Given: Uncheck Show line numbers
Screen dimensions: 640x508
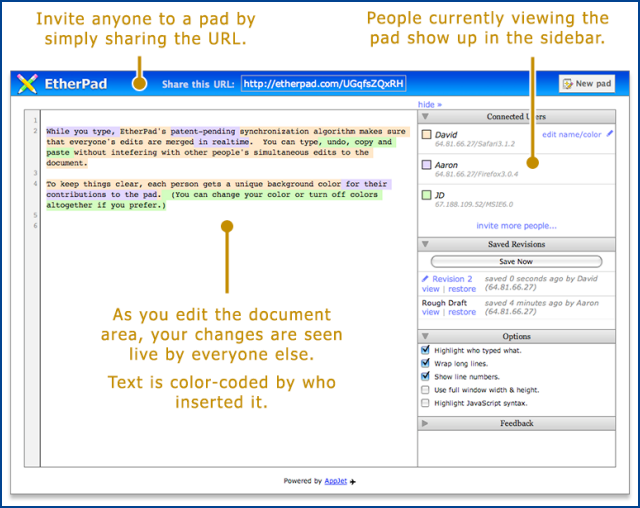Looking at the screenshot, I should coord(425,376).
